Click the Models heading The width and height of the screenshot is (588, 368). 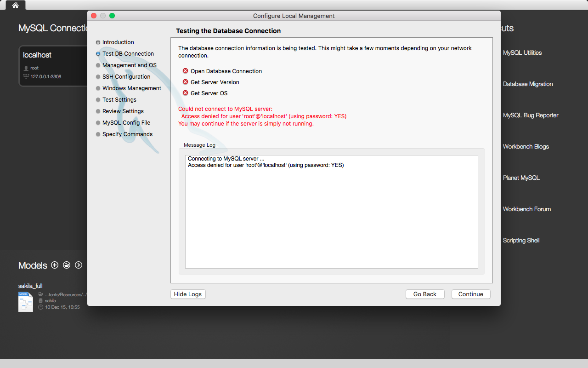click(x=33, y=265)
